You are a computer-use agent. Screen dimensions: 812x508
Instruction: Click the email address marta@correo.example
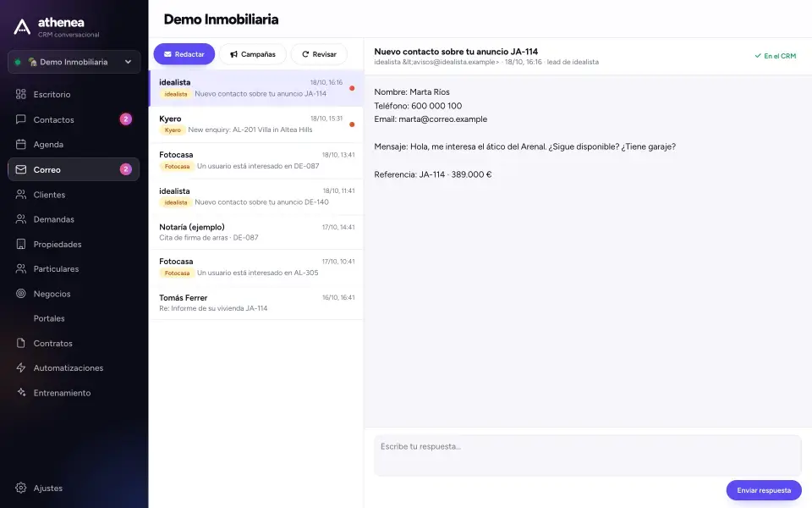(x=442, y=119)
